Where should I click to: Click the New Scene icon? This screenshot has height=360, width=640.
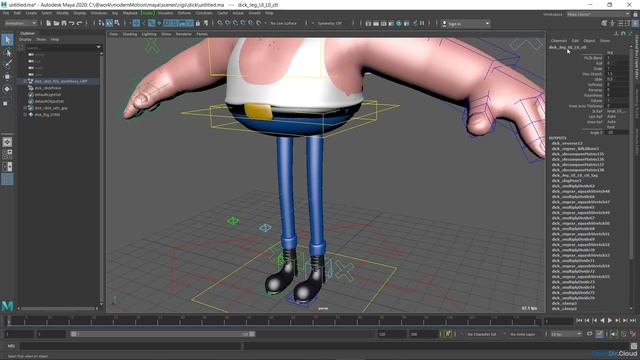pyautogui.click(x=48, y=23)
